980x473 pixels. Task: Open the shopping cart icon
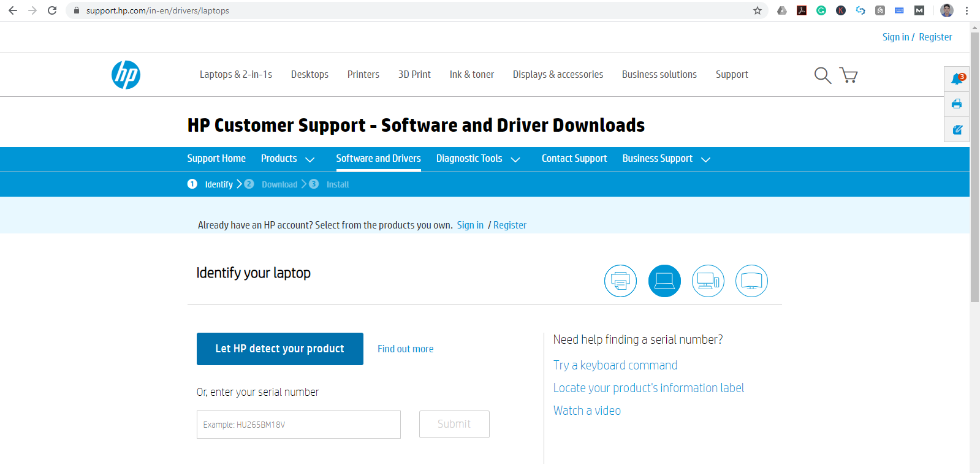point(848,75)
